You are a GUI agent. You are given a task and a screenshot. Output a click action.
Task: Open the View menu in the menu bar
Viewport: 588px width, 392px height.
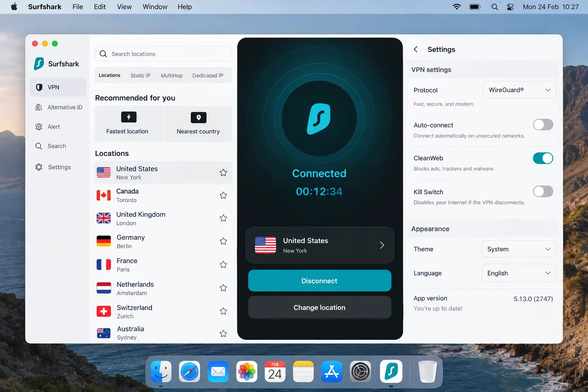tap(124, 7)
